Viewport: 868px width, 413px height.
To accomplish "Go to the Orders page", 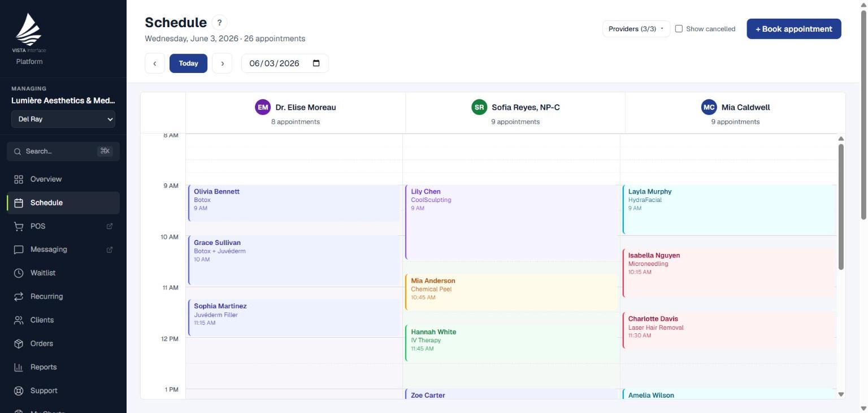I will (63, 343).
